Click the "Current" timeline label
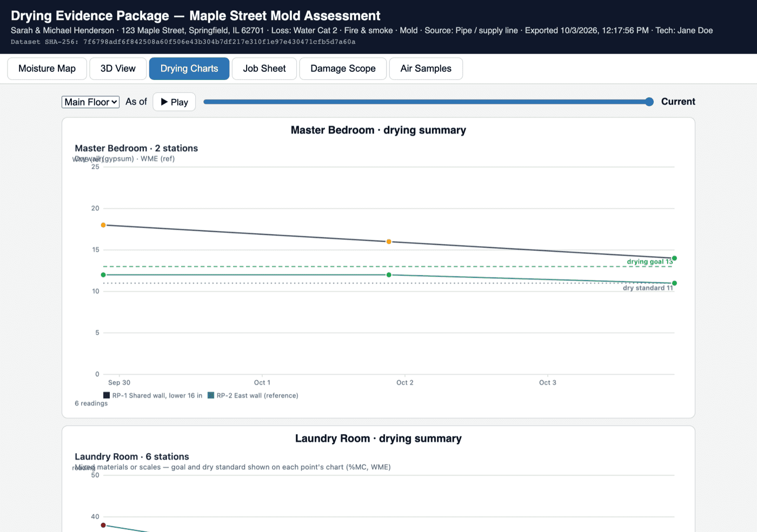Screen dimensions: 757x532 678,102
